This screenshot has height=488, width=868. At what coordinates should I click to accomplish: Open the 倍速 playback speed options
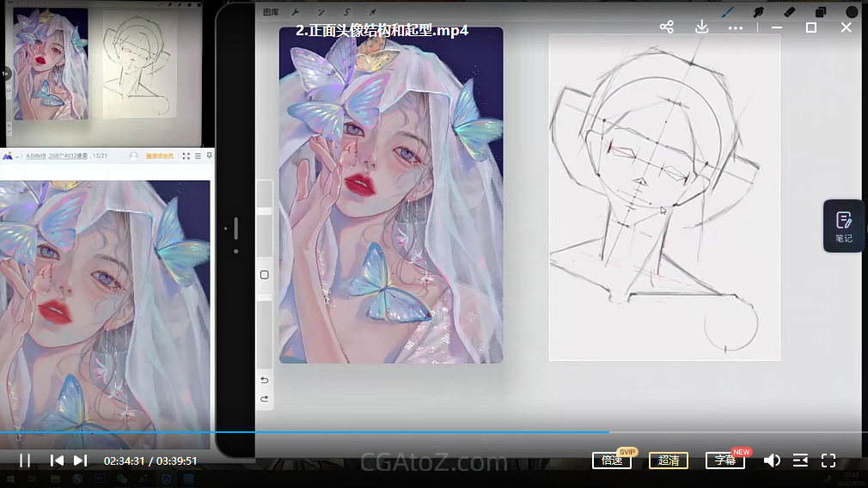point(612,461)
